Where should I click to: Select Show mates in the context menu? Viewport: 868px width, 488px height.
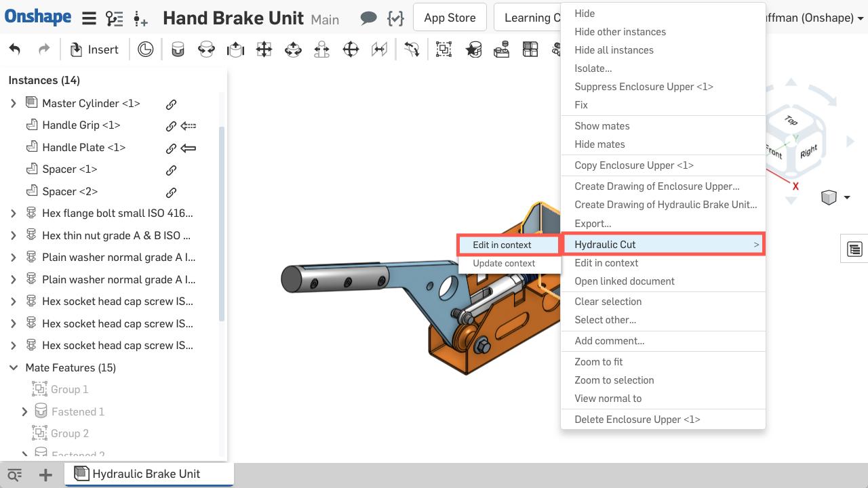coord(601,126)
